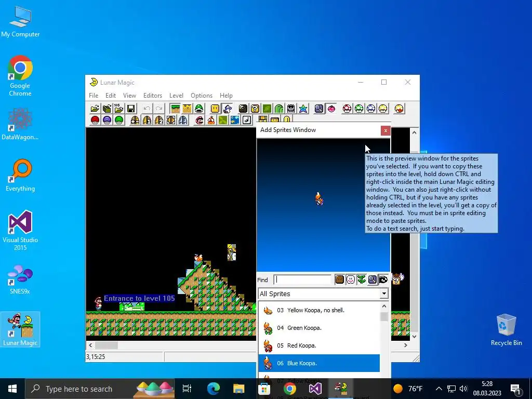The image size is (532, 399).
Task: Click the green bush tile icon
Action: (267, 109)
